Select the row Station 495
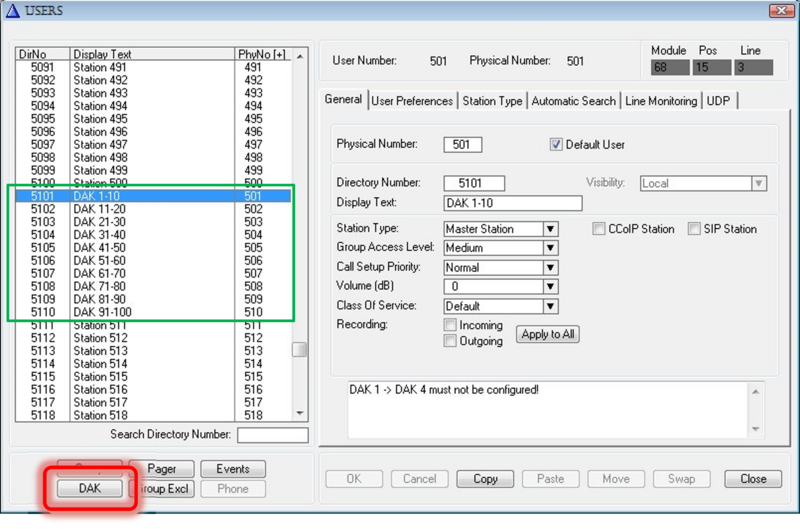This screenshot has height=529, width=800. coord(153,119)
